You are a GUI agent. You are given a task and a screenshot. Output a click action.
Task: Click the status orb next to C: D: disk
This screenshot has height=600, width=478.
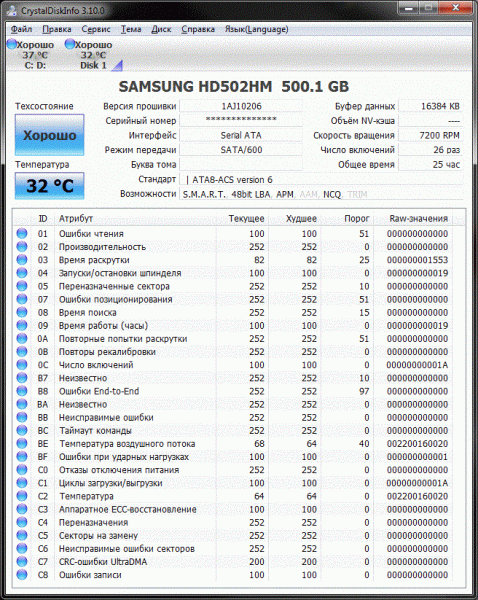[x=12, y=44]
